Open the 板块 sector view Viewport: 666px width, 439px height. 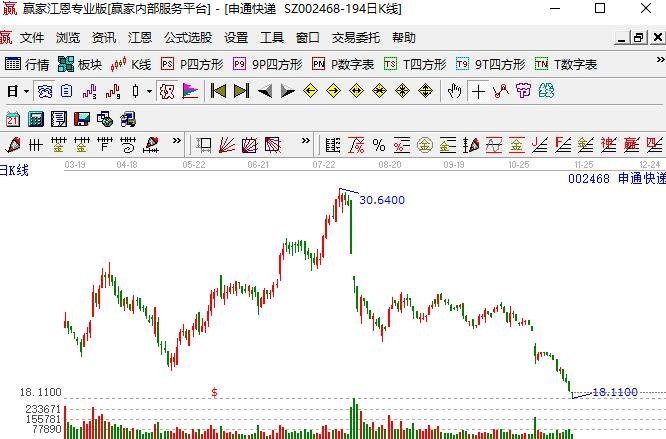tap(80, 65)
